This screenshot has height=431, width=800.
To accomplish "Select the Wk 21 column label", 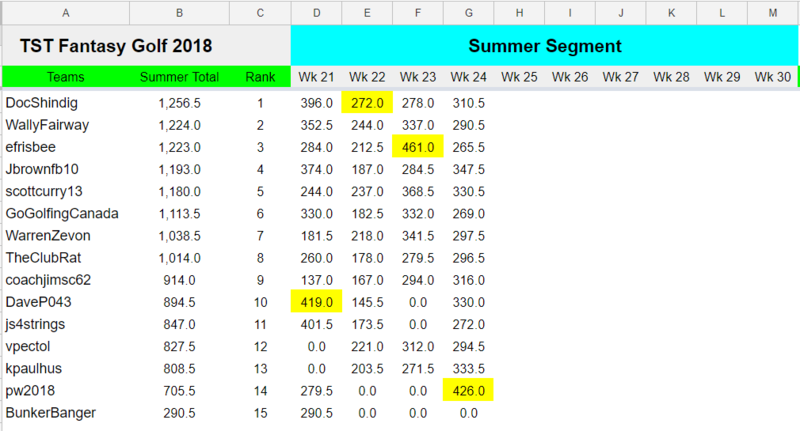I will pyautogui.click(x=316, y=77).
